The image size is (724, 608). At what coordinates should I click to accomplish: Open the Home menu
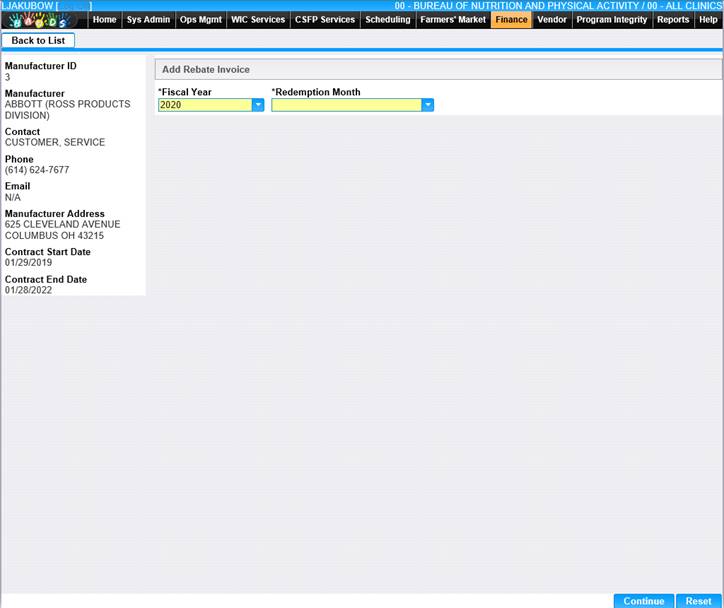click(104, 20)
